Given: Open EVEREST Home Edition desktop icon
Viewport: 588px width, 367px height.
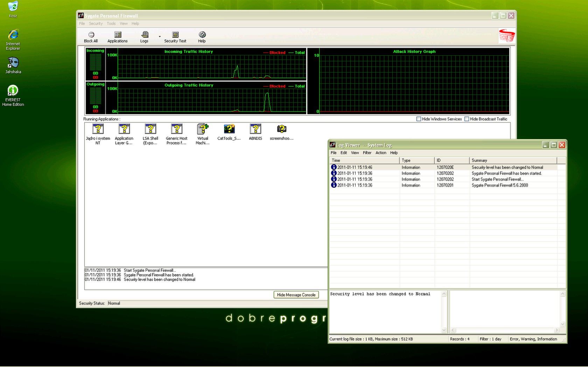Looking at the screenshot, I should pyautogui.click(x=13, y=95).
